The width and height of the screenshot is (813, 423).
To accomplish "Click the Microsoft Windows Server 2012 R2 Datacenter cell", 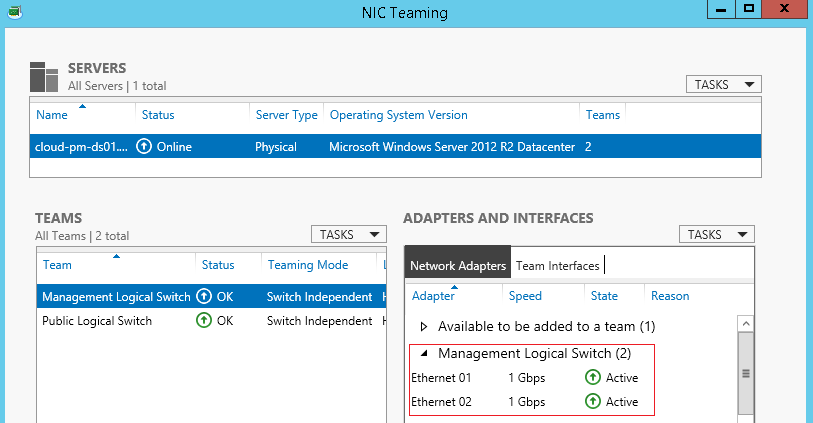I will pyautogui.click(x=452, y=147).
